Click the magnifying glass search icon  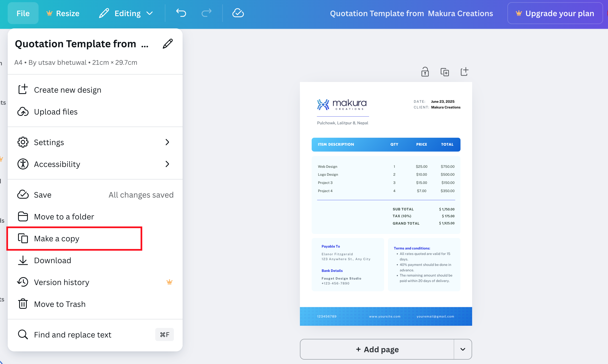[23, 334]
